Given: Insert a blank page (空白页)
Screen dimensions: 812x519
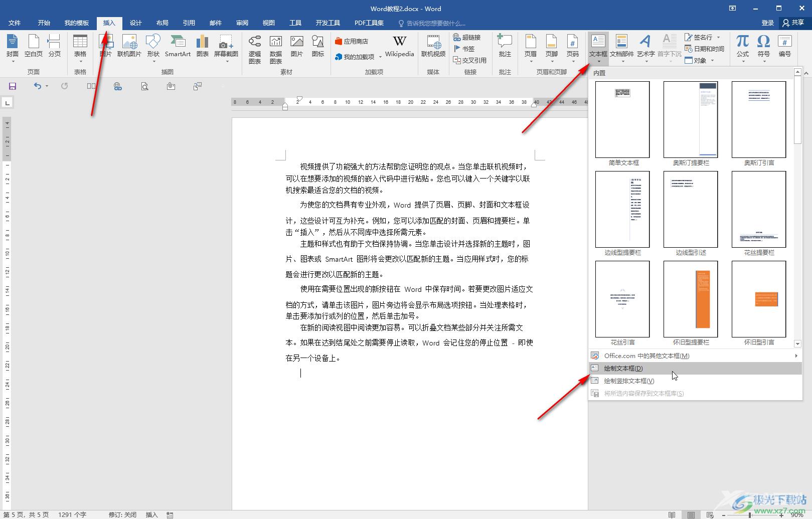Looking at the screenshot, I should 33,46.
